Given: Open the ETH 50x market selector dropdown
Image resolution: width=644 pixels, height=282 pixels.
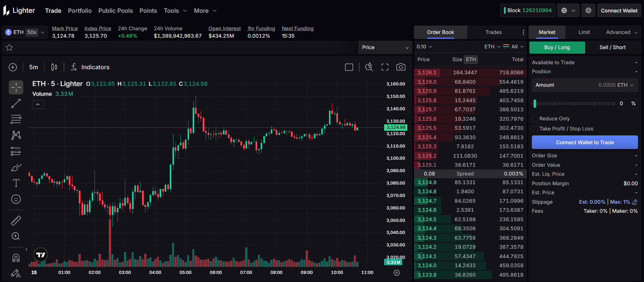Looking at the screenshot, I should tap(25, 32).
